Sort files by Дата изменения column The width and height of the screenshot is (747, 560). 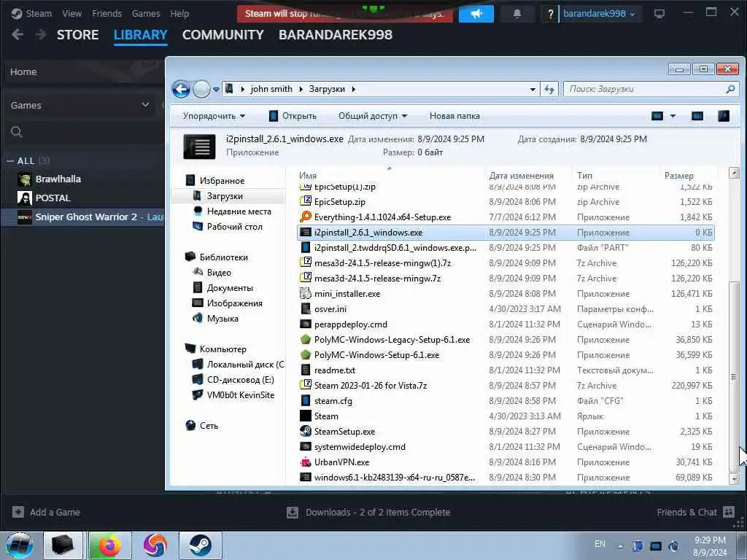pyautogui.click(x=521, y=175)
